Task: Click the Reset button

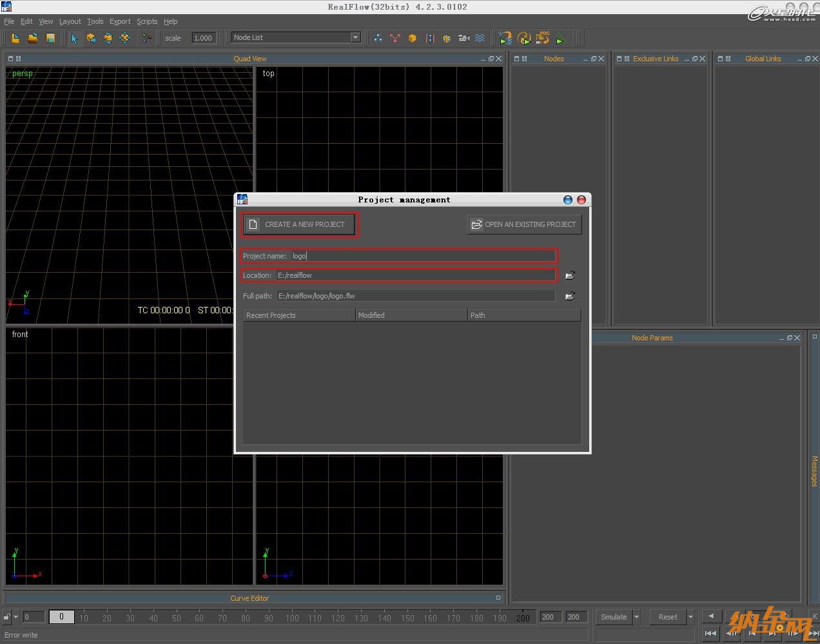Action: (668, 617)
